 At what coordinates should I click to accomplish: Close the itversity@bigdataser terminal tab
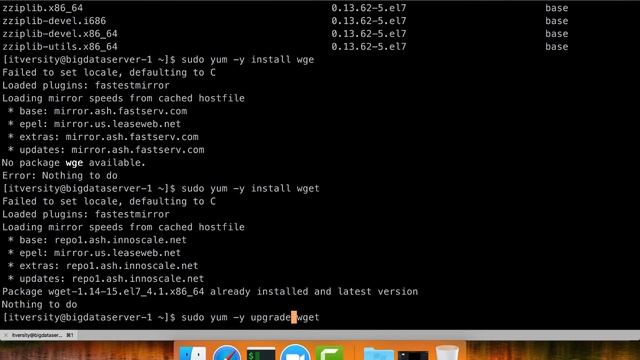(x=5, y=335)
